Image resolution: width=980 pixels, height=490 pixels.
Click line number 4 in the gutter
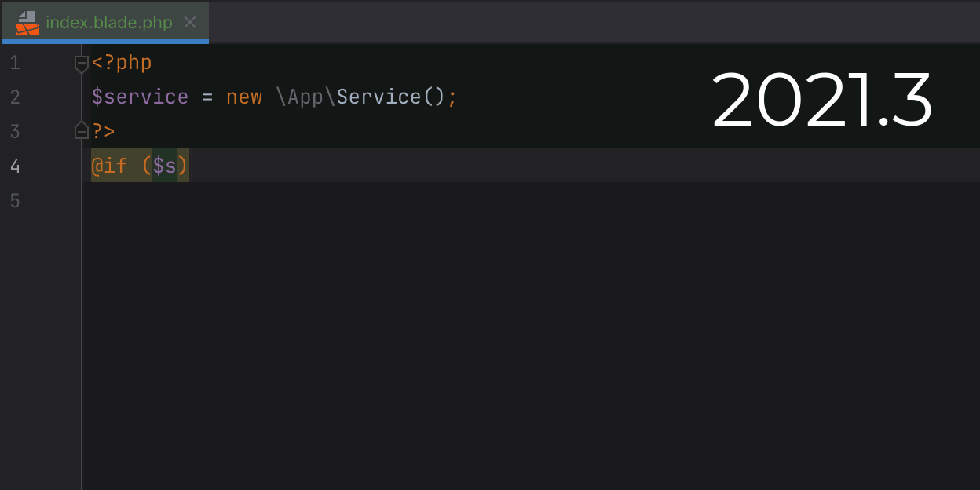14,166
